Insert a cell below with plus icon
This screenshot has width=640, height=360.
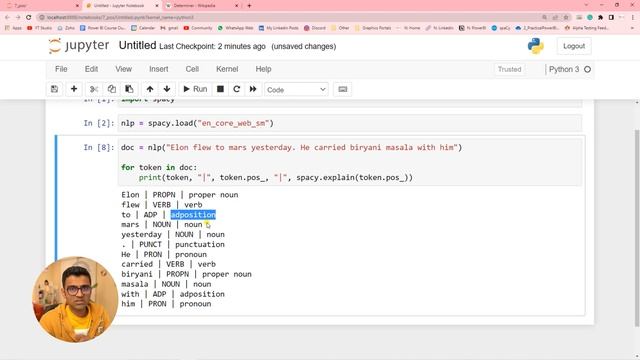[74, 89]
